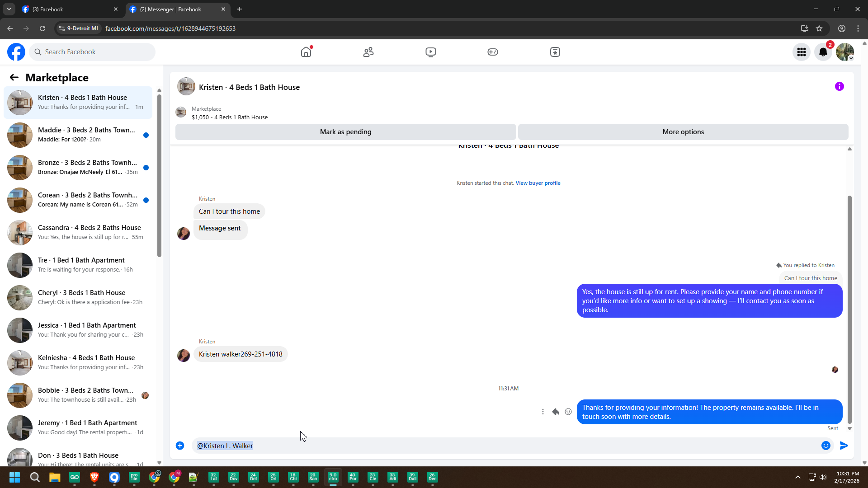This screenshot has width=868, height=488.
Task: Expand account profile menu avatar
Action: 844,52
